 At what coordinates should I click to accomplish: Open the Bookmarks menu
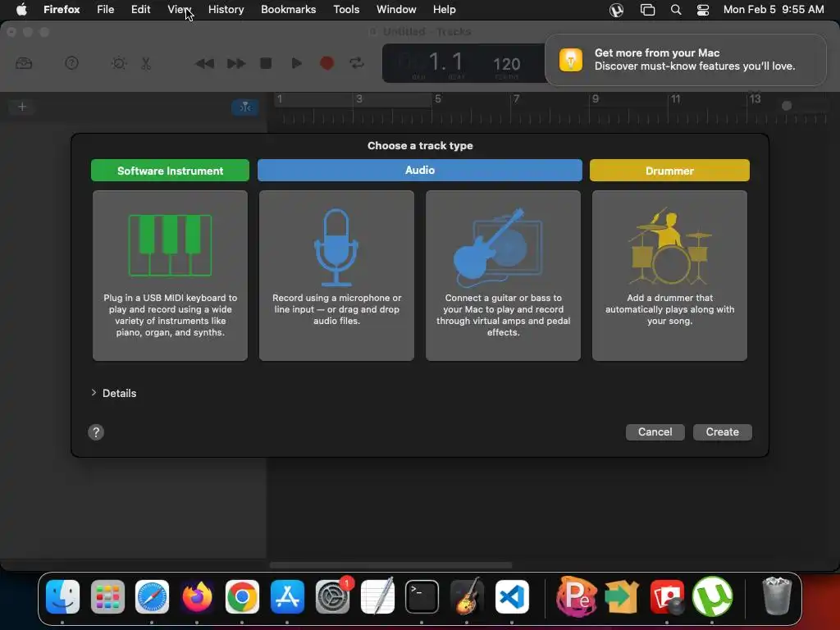tap(288, 10)
